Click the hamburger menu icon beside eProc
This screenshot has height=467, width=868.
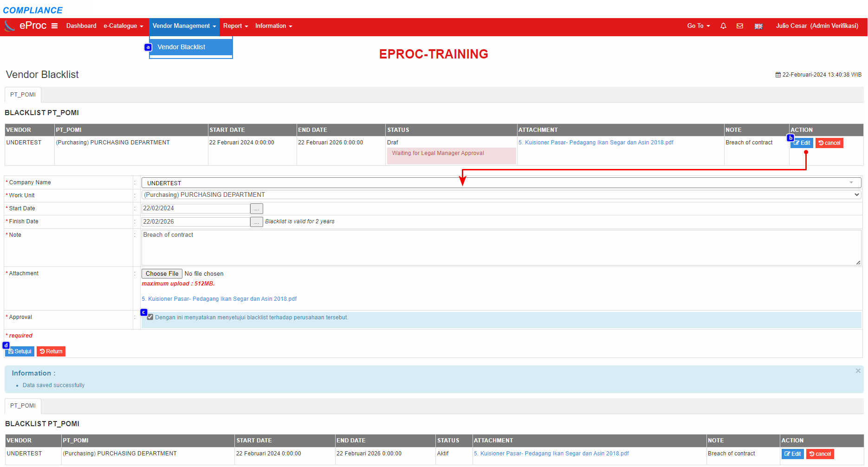pyautogui.click(x=54, y=26)
